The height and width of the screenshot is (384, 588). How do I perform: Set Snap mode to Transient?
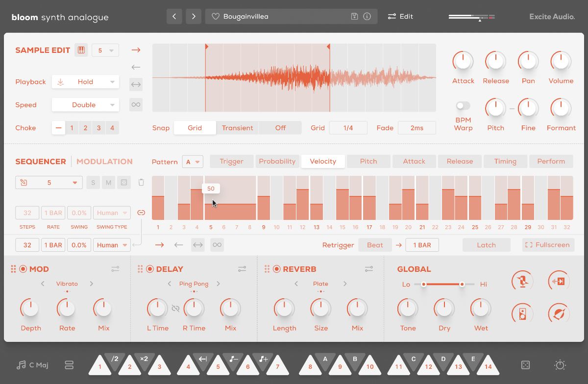coord(237,128)
